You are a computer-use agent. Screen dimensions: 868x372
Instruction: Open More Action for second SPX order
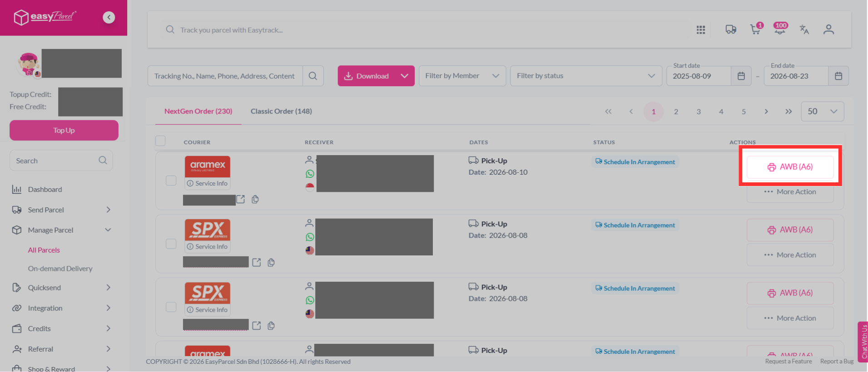click(790, 318)
